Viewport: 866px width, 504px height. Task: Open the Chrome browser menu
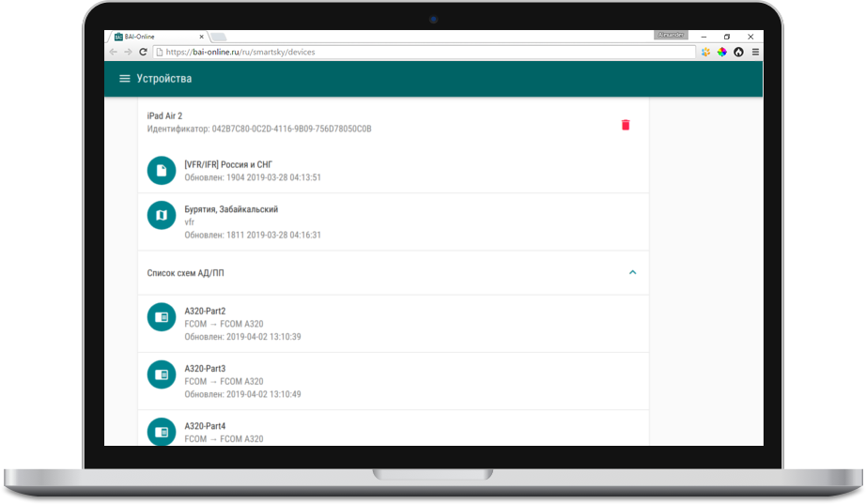(754, 53)
